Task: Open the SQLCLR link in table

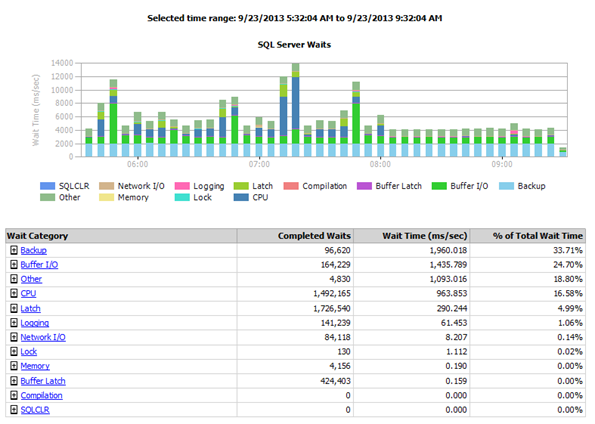Action: pyautogui.click(x=35, y=410)
